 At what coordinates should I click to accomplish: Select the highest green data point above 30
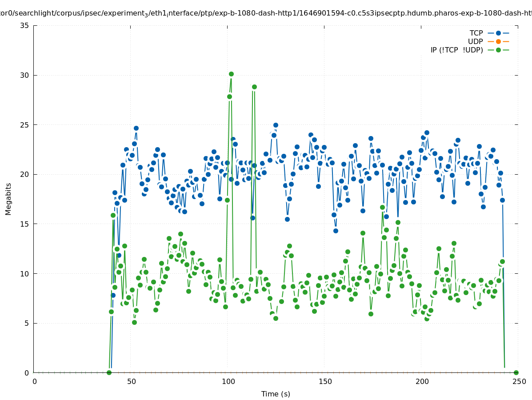pyautogui.click(x=231, y=74)
